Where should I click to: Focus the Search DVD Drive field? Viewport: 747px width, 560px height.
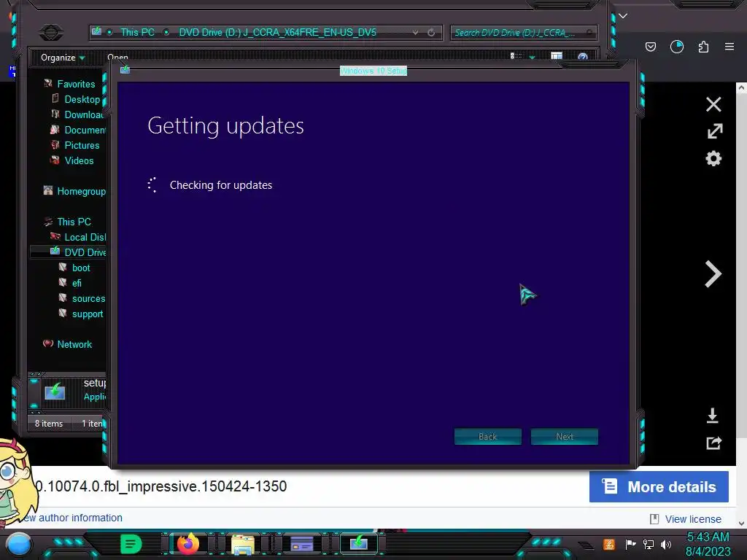pyautogui.click(x=523, y=32)
